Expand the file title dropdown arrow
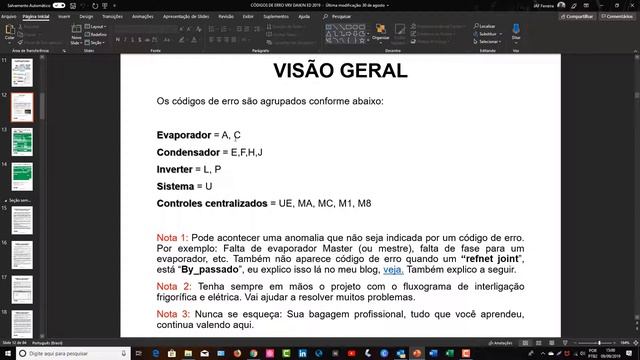The width and height of the screenshot is (640, 360). pos(388,6)
